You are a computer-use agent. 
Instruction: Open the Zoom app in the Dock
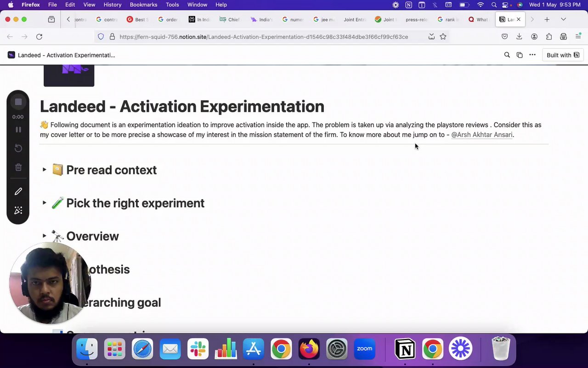(x=364, y=349)
